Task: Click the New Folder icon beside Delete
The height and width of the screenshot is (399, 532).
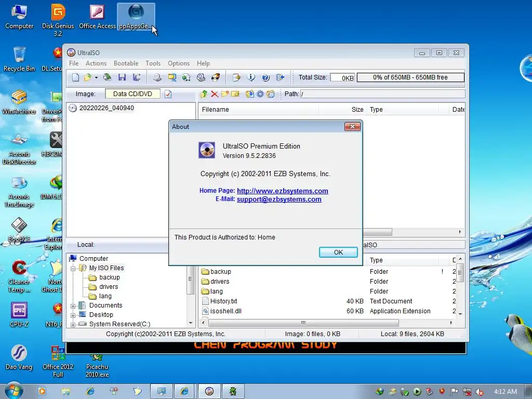Action: pyautogui.click(x=224, y=94)
